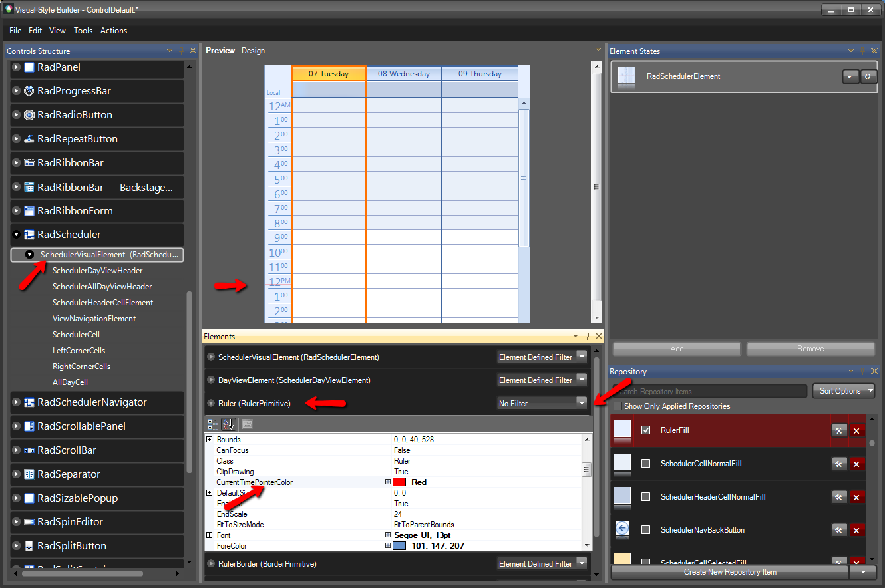
Task: Click the RadRibbonForm control icon
Action: click(x=29, y=211)
